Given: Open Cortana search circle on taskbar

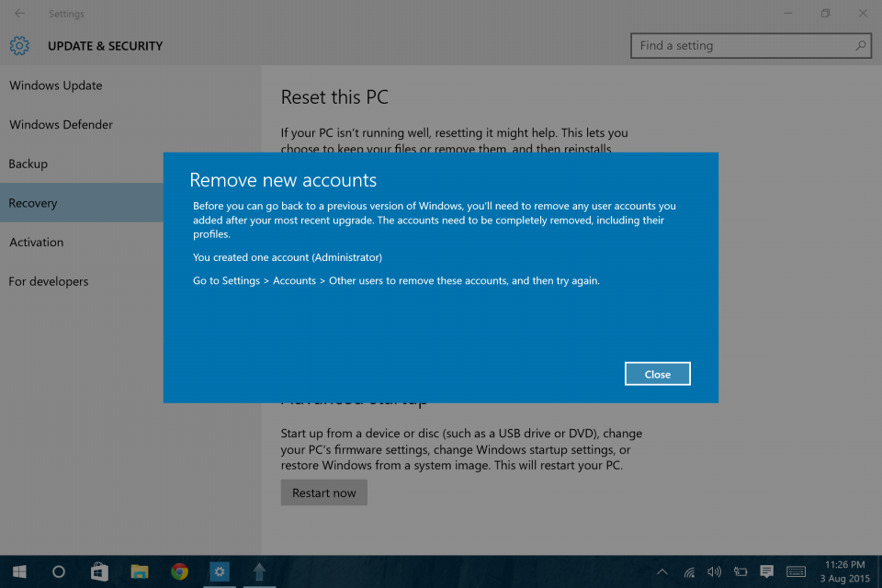Looking at the screenshot, I should [59, 571].
